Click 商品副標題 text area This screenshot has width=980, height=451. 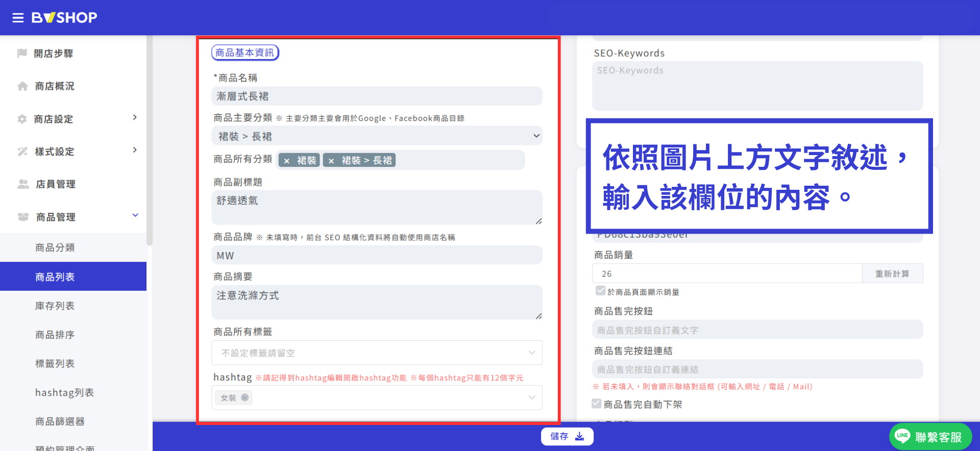point(377,208)
